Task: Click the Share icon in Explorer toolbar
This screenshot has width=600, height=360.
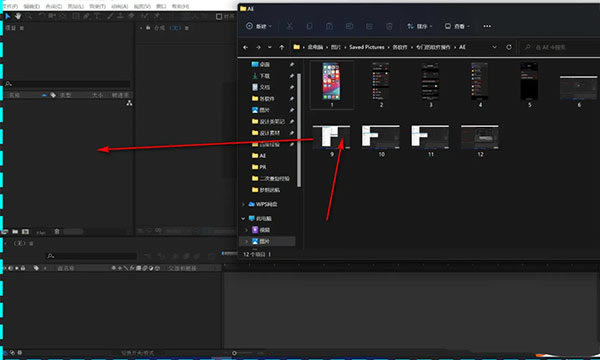Action: (x=369, y=26)
